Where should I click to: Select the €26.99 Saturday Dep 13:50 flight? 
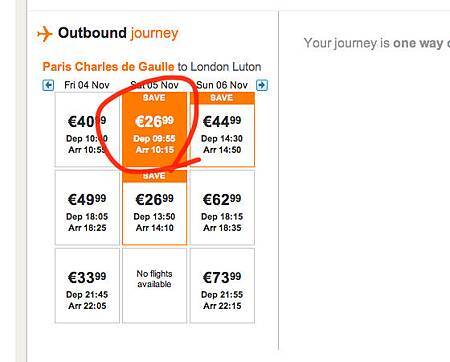154,208
